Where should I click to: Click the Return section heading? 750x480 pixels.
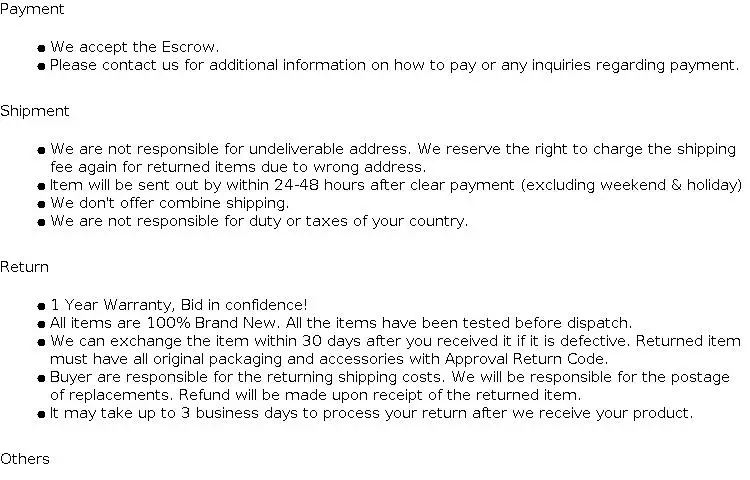tap(24, 267)
